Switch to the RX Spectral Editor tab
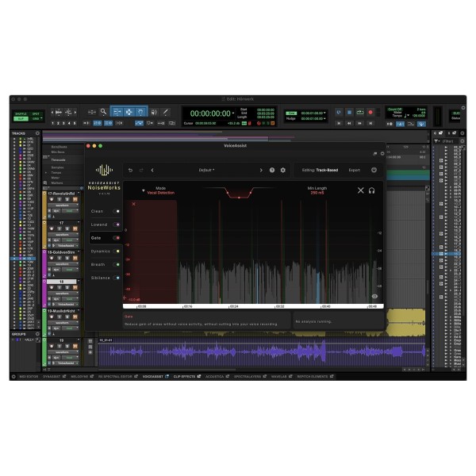 tap(117, 376)
